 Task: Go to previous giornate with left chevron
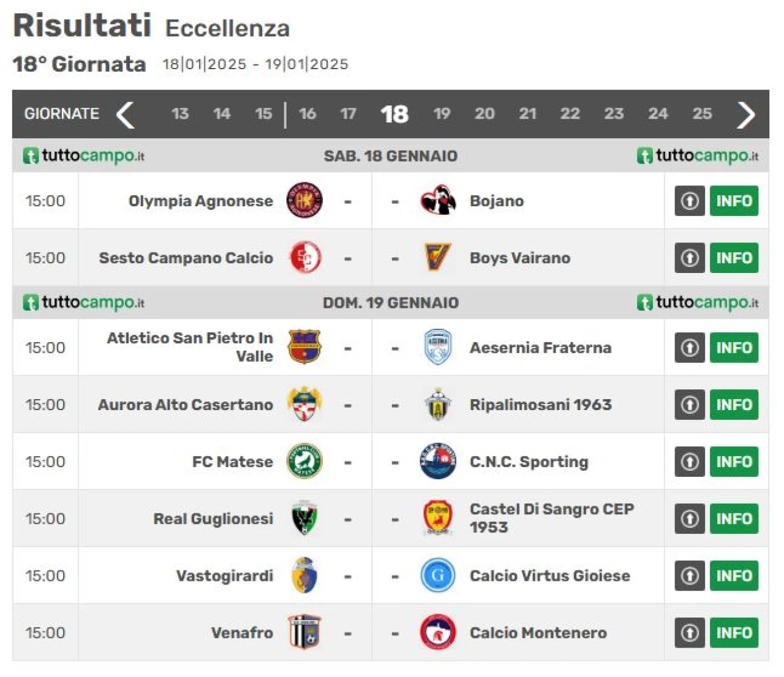point(126,114)
